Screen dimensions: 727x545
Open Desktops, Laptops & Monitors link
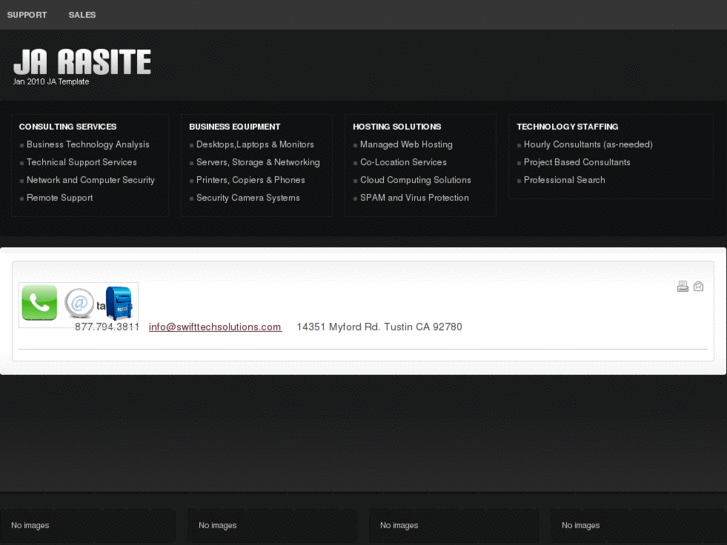255,144
